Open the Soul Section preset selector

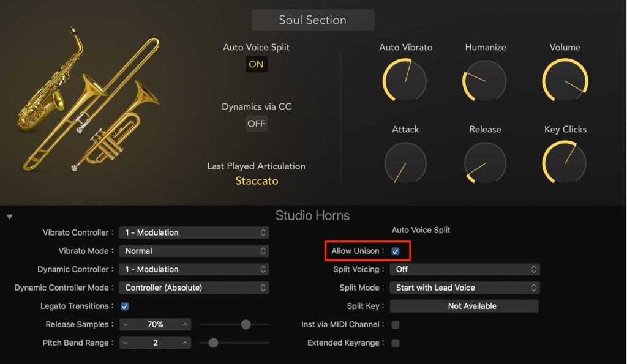tap(313, 20)
